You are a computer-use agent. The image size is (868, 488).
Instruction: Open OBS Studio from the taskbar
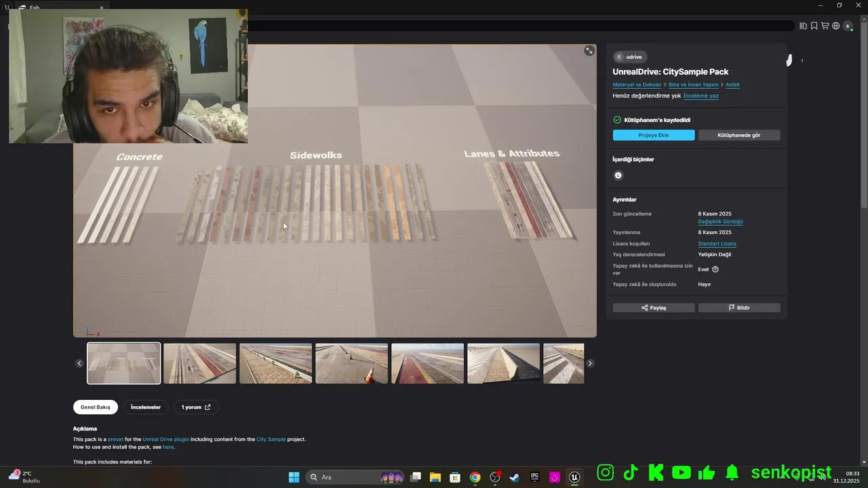tap(495, 477)
